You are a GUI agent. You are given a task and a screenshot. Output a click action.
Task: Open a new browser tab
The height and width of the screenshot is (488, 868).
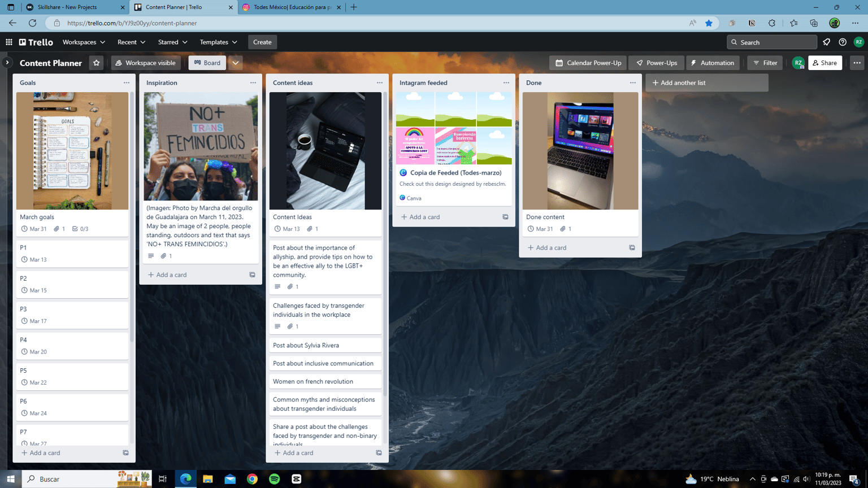(x=354, y=7)
